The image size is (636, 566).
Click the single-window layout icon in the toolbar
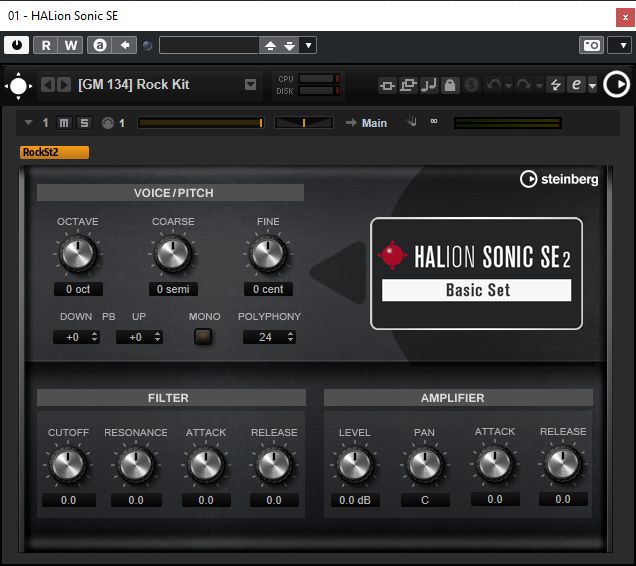click(387, 85)
